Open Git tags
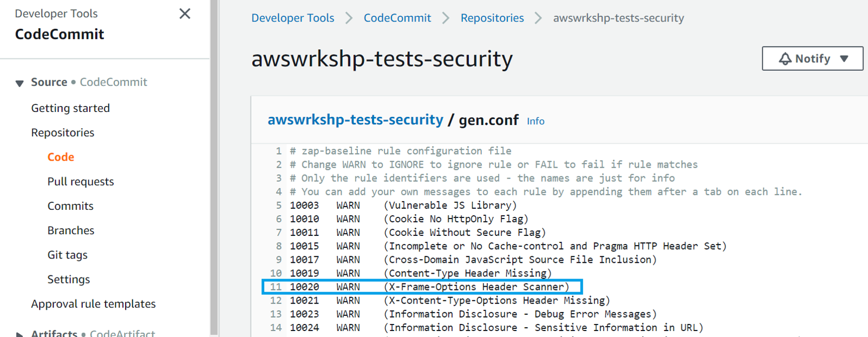Viewport: 868px width, 337px height. coord(68,255)
